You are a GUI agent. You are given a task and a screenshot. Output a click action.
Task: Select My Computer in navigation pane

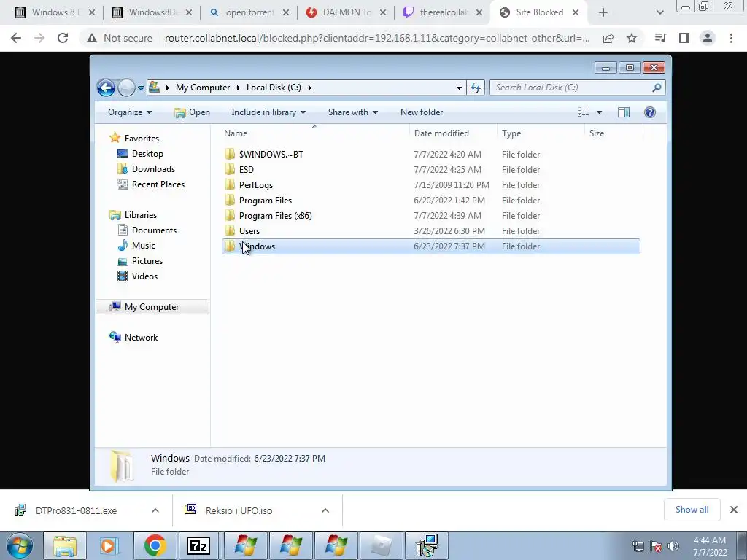tap(152, 307)
